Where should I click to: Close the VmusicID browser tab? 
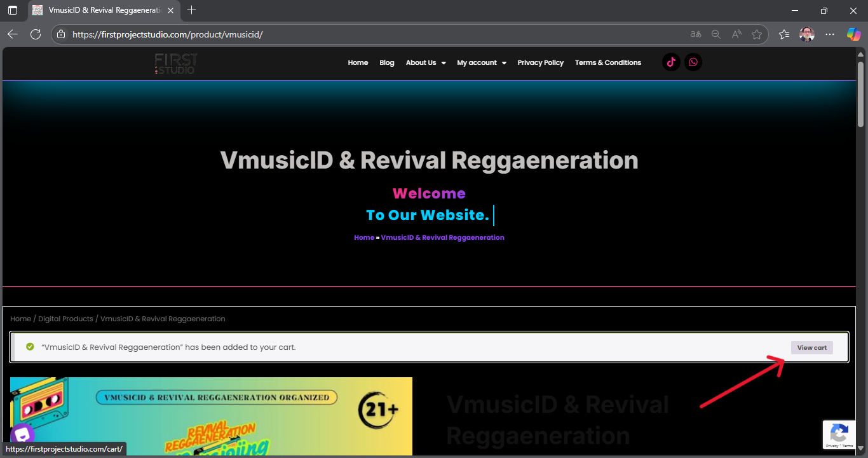point(170,10)
